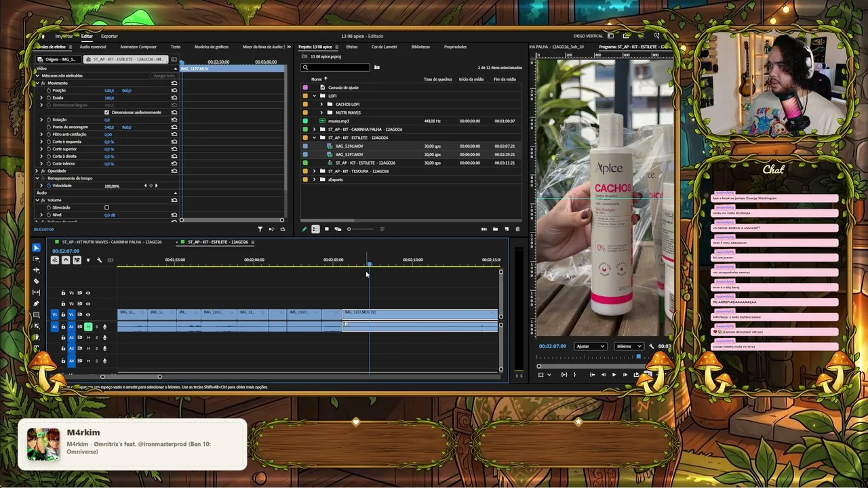Delete selected project items trash icon
Screen dimensions: 868x488
(517, 229)
